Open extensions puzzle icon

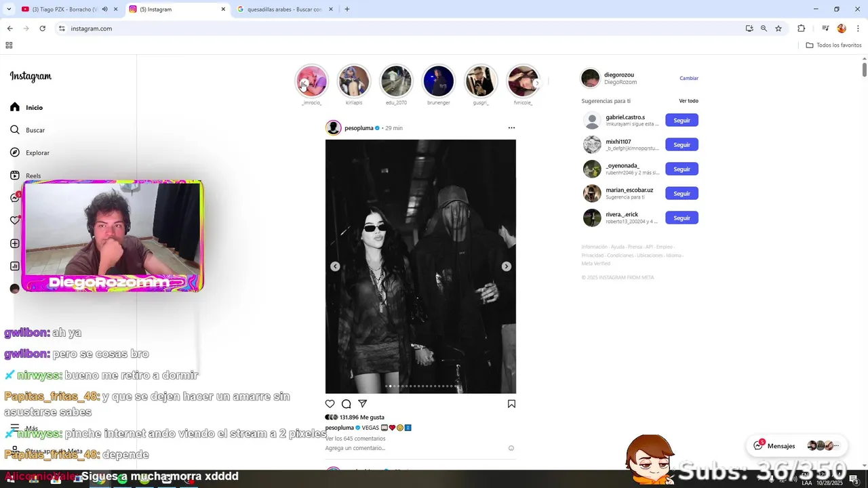801,28
